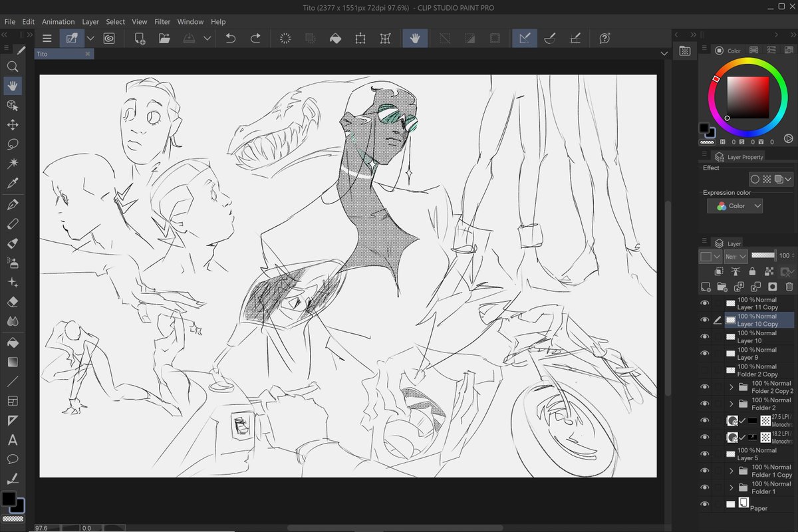
Task: Toggle Snap to ruler in command bar
Action: [524, 39]
